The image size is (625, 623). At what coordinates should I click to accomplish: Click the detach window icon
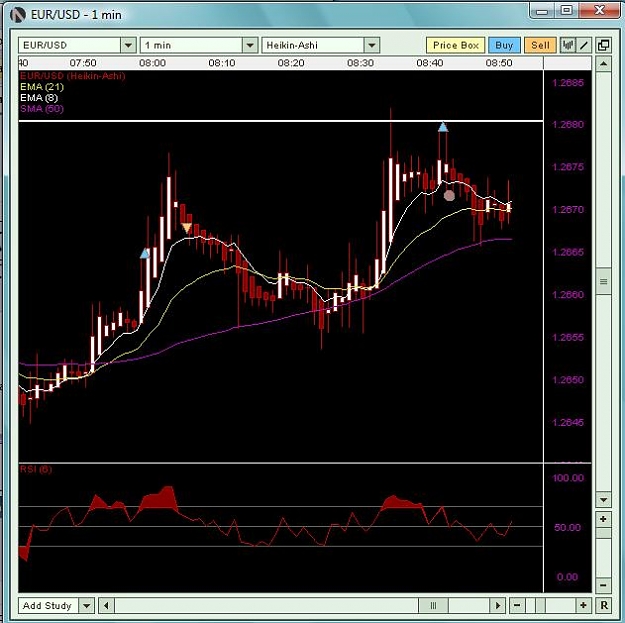coord(603,45)
